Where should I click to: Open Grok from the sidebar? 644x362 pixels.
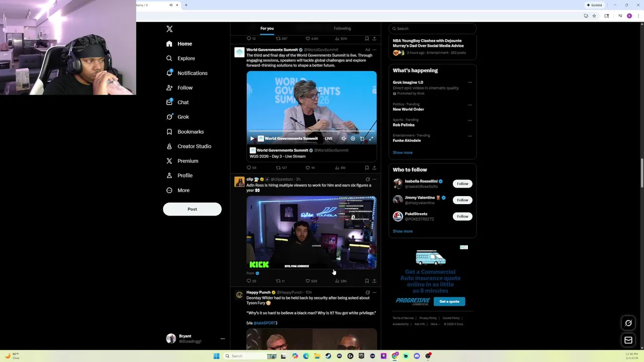178,117
